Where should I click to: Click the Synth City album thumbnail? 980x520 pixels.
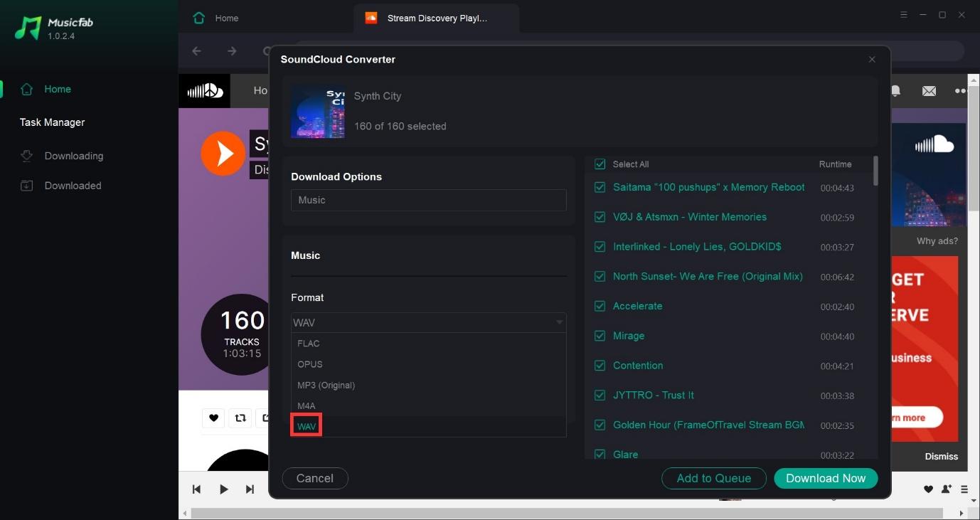pos(318,112)
